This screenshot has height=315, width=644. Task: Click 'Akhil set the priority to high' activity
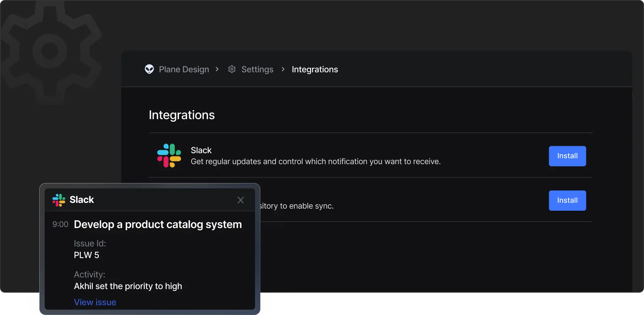click(x=128, y=286)
